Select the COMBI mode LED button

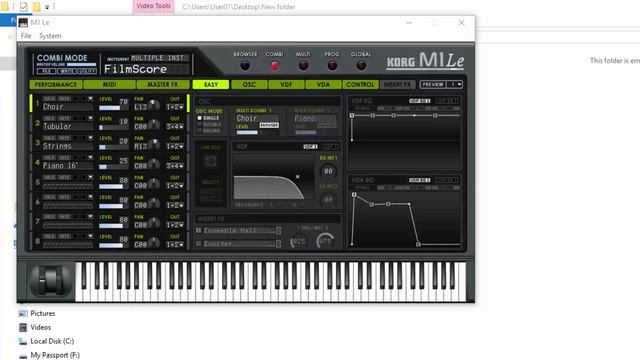pyautogui.click(x=275, y=66)
